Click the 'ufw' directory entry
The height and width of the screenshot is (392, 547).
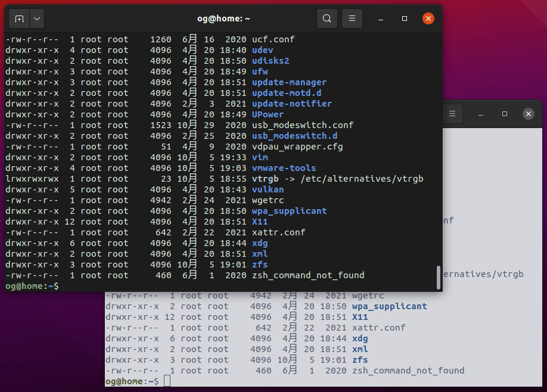pos(260,72)
